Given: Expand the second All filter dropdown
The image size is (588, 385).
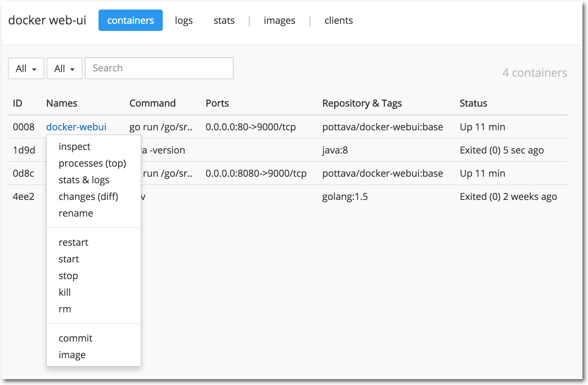Looking at the screenshot, I should pos(64,69).
